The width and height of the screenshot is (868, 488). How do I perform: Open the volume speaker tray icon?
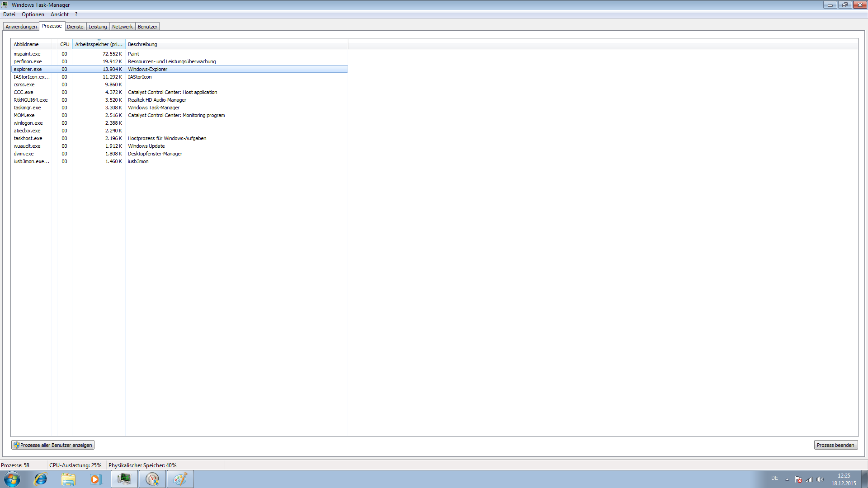tap(820, 479)
